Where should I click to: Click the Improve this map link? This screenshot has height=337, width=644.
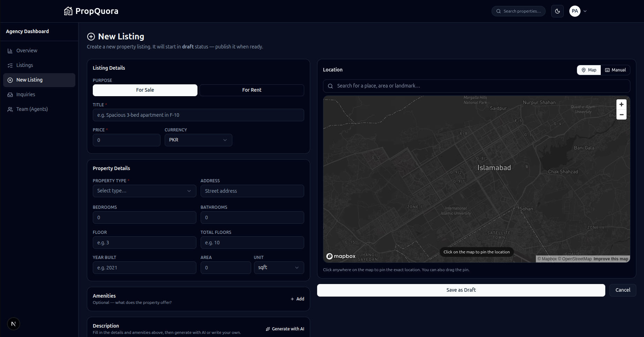611,259
